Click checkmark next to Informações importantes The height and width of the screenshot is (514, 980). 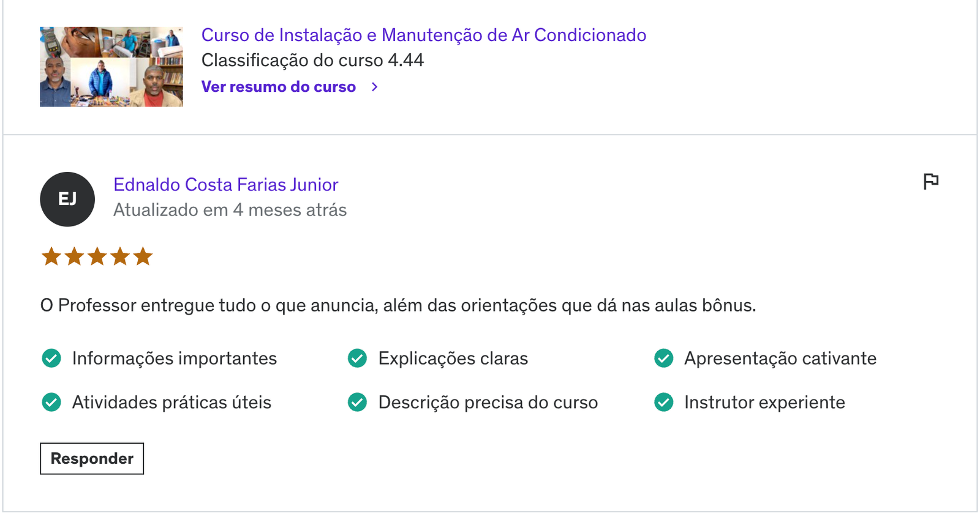pos(51,358)
